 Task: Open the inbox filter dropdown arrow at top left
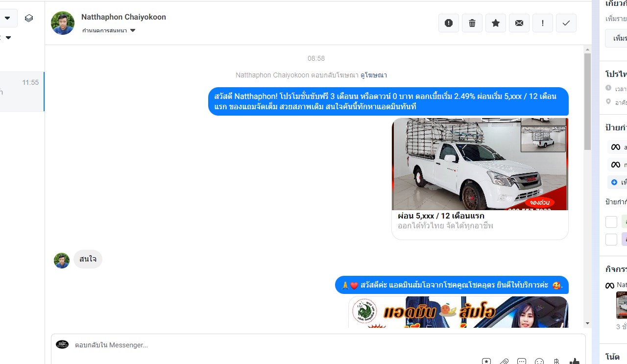7,18
